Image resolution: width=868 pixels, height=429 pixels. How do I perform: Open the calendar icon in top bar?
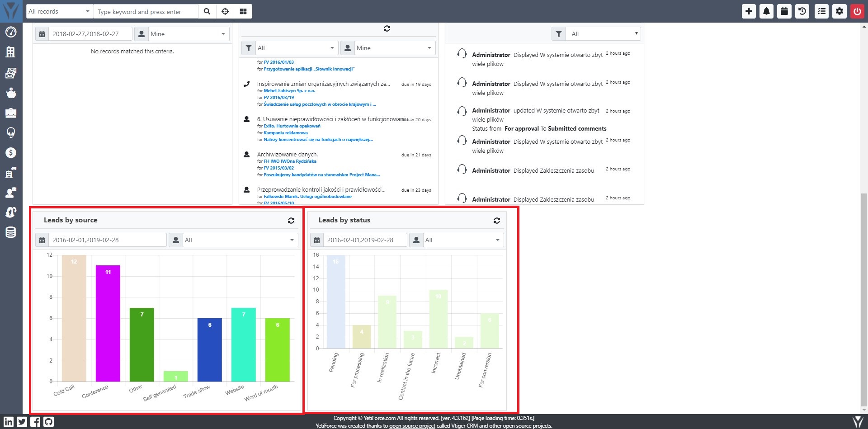784,11
